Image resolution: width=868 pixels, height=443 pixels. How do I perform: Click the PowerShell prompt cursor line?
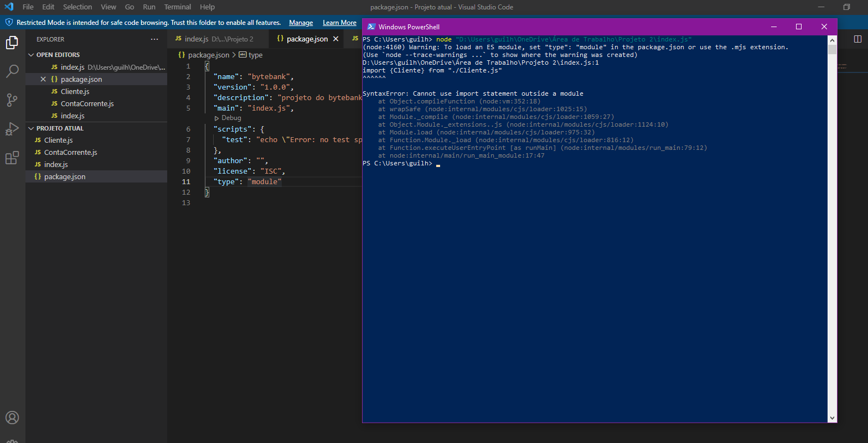[x=401, y=163]
